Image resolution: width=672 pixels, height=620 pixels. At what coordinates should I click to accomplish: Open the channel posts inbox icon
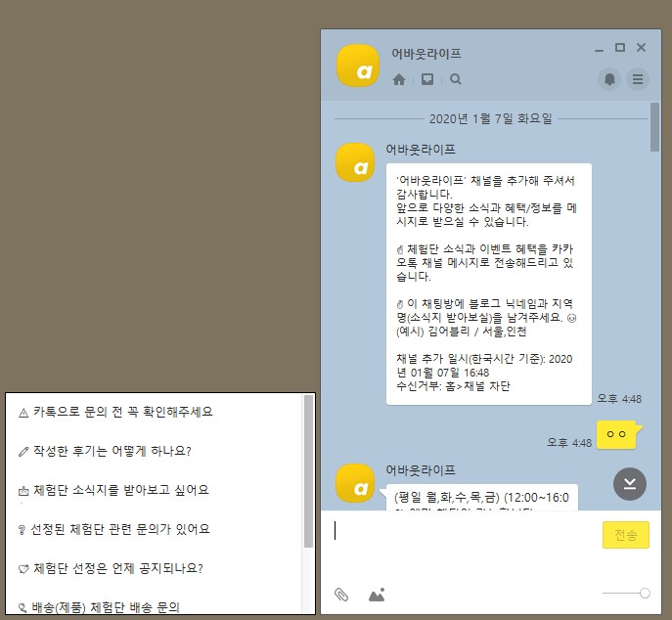pos(427,79)
